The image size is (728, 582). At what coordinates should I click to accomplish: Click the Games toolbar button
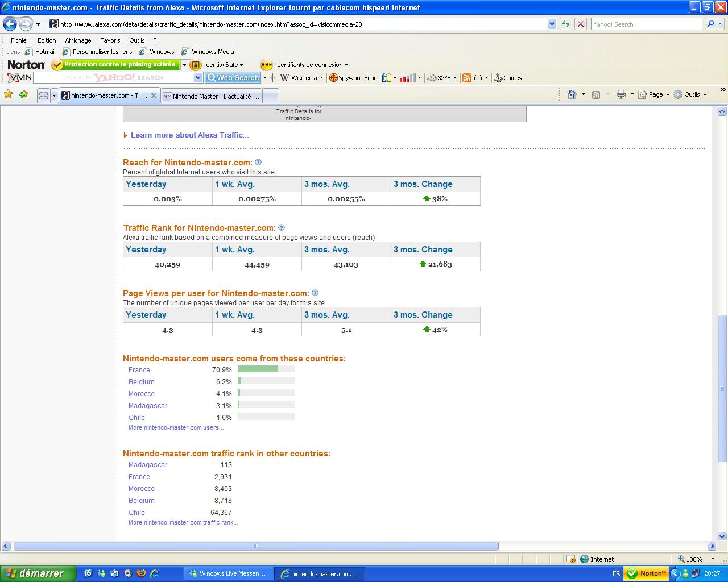point(508,78)
